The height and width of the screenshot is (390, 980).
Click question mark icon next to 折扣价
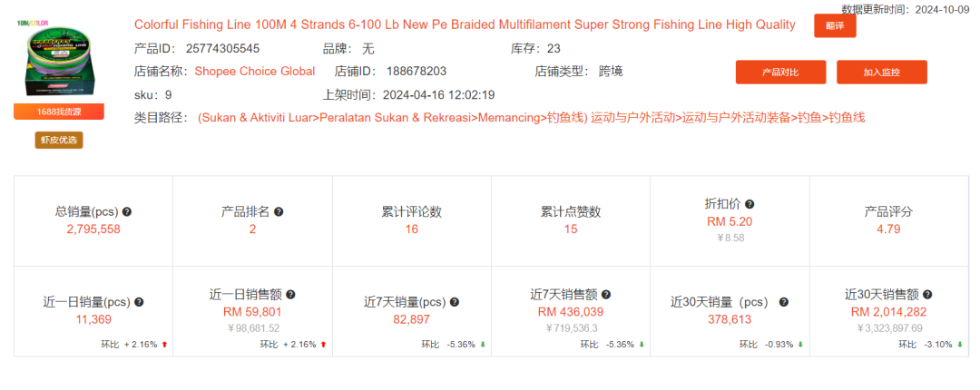coord(750,204)
